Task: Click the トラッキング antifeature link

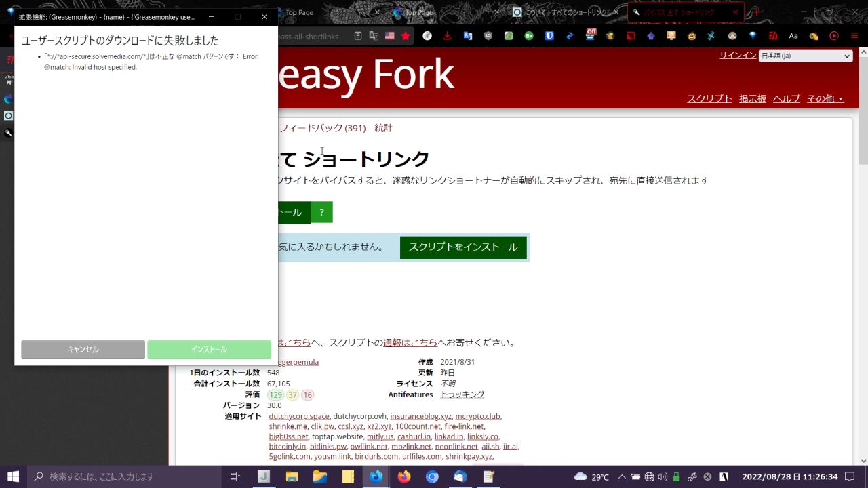Action: point(462,394)
